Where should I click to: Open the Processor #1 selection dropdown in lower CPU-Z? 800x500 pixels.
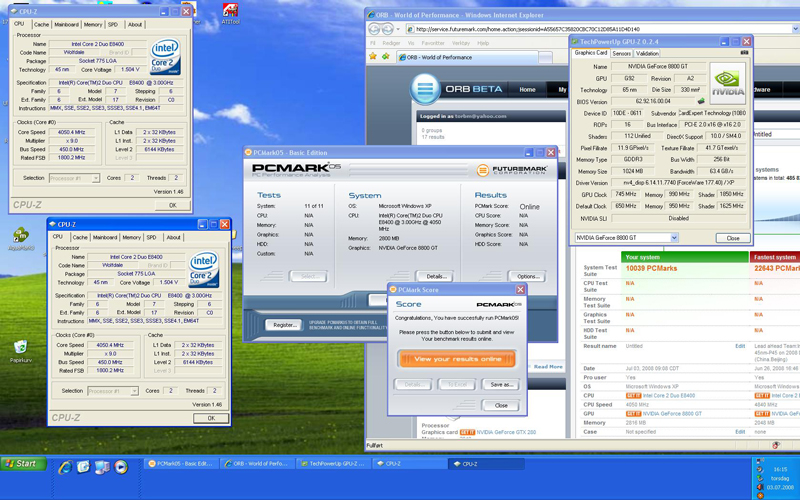point(134,391)
